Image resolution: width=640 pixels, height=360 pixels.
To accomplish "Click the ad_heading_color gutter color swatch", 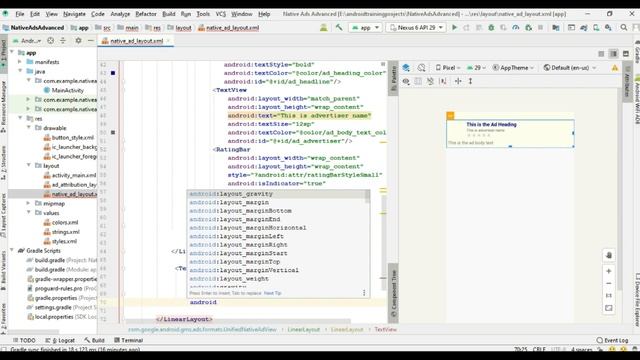I will pos(113,73).
